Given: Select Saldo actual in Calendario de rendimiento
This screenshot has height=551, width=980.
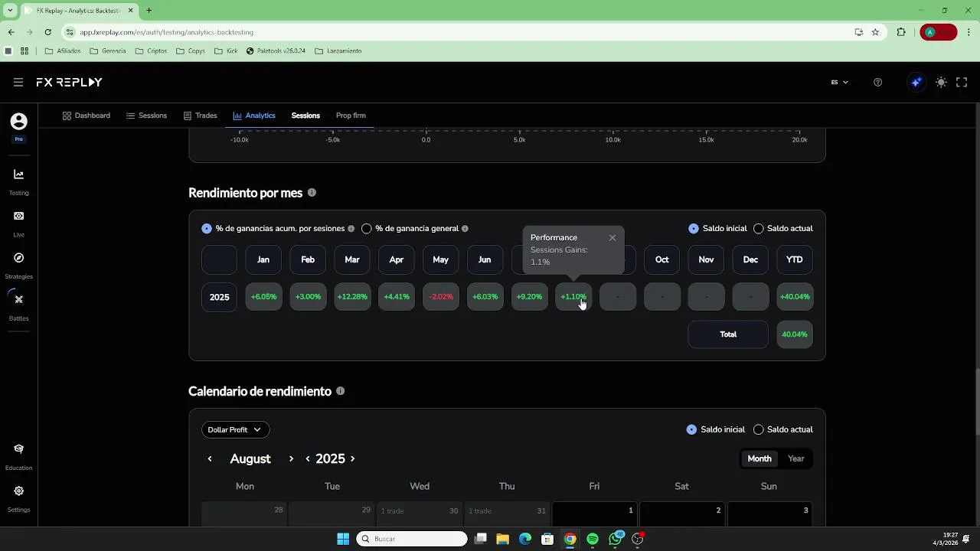Looking at the screenshot, I should click(x=759, y=430).
